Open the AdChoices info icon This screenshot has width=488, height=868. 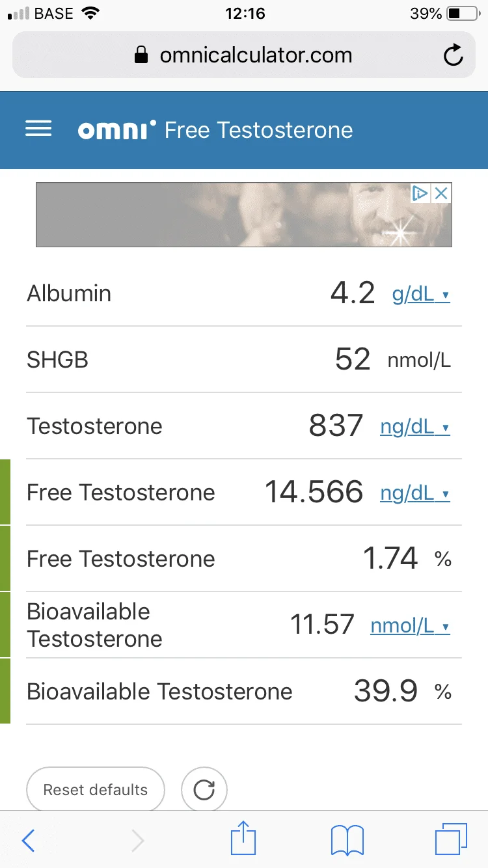point(420,193)
